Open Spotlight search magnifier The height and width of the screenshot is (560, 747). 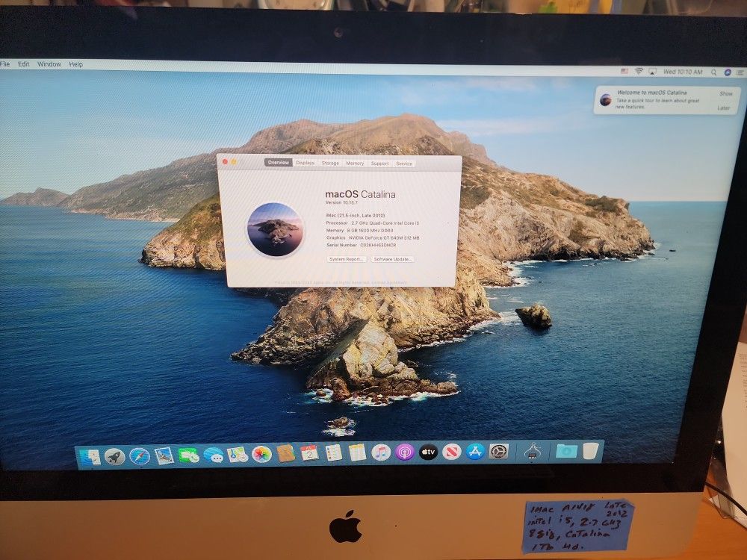coord(713,72)
